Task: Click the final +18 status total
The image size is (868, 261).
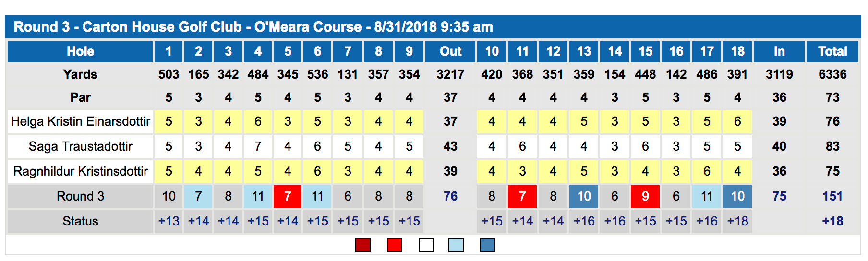Action: pyautogui.click(x=832, y=221)
